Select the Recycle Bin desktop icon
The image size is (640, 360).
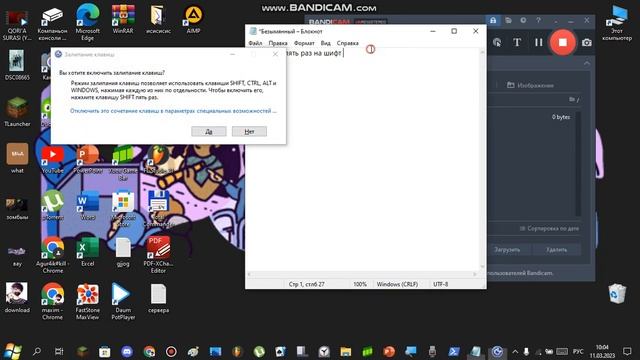(x=617, y=293)
